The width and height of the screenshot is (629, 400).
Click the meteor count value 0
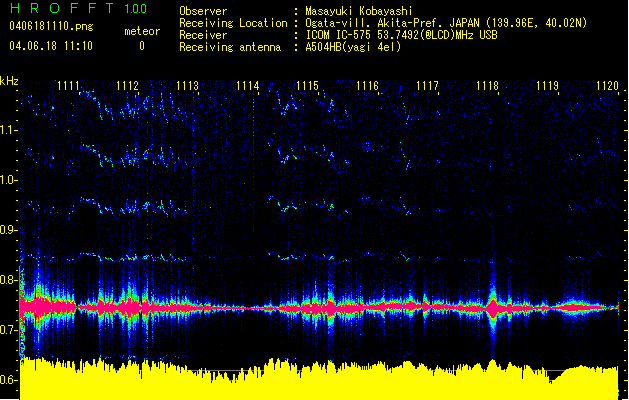click(x=142, y=46)
